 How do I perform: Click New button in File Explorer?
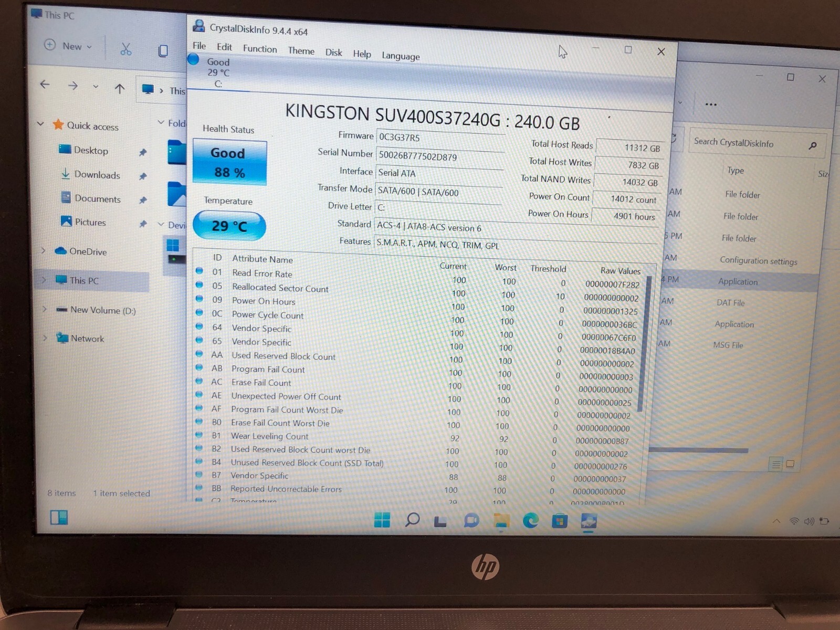coord(68,46)
